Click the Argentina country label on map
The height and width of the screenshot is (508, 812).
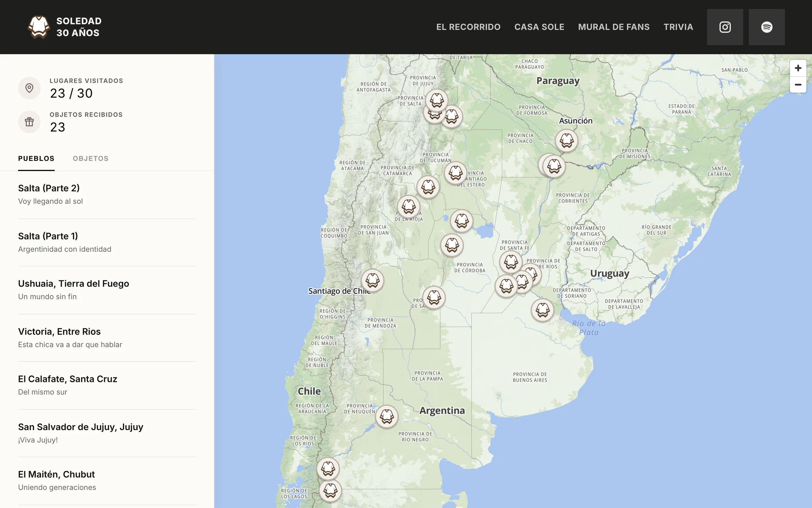point(442,410)
